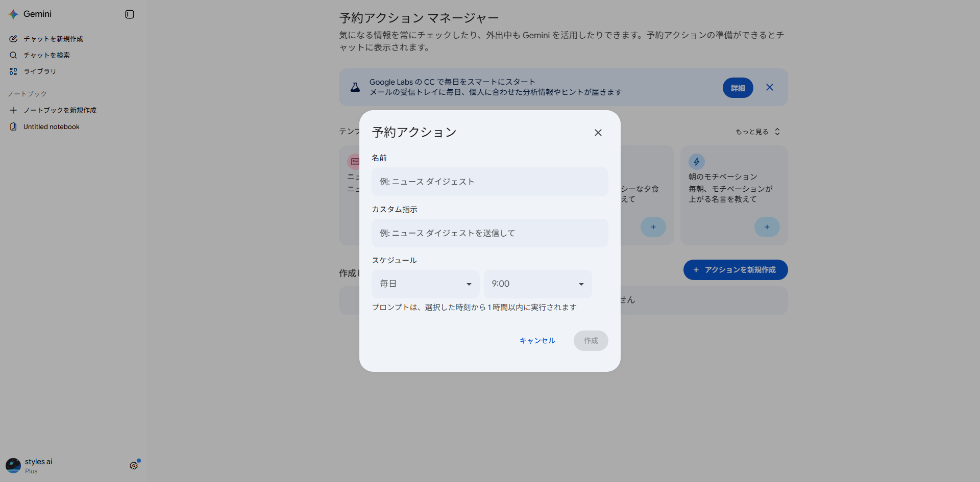Click the 名前 name input field
Image resolution: width=980 pixels, height=482 pixels.
pyautogui.click(x=490, y=182)
